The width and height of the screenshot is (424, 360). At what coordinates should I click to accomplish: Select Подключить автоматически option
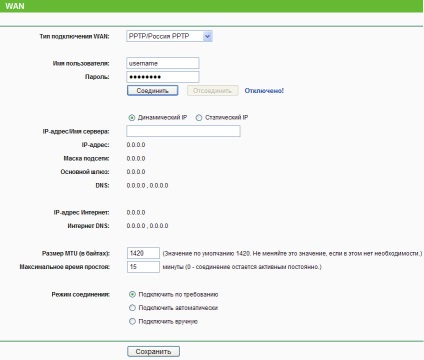[x=132, y=308]
